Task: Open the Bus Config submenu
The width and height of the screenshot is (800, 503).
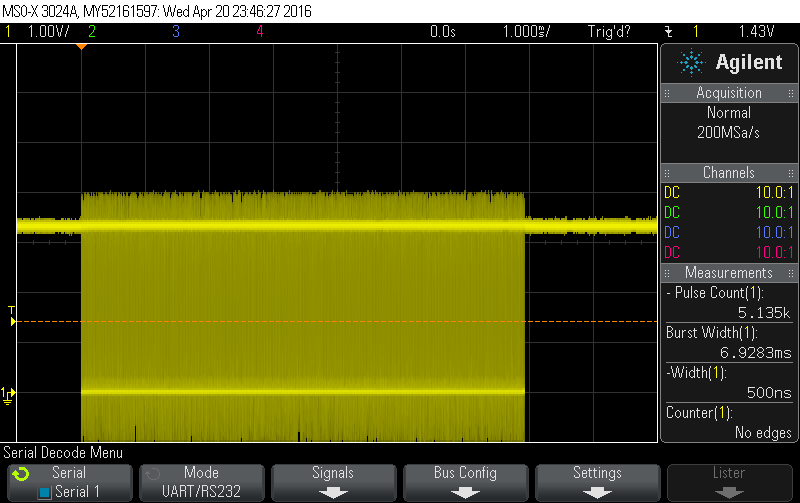Action: tap(465, 481)
